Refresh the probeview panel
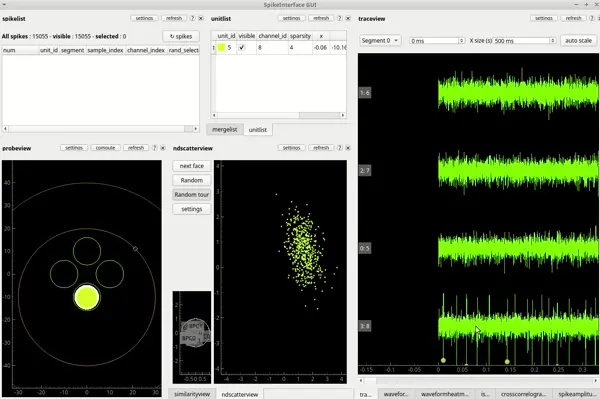Screen dimensions: 600x399 point(136,148)
